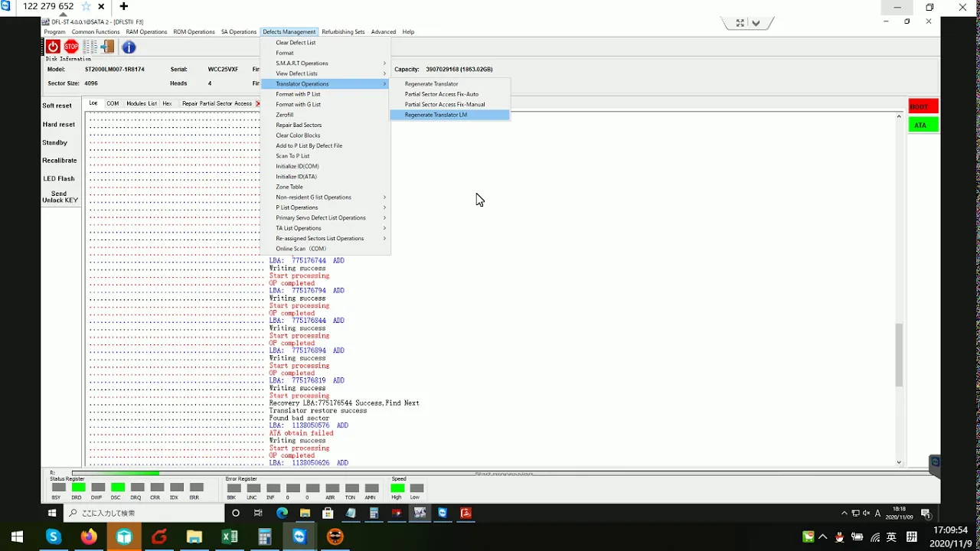Image resolution: width=980 pixels, height=551 pixels.
Task: Set speed to Low indicator
Action: point(416,487)
